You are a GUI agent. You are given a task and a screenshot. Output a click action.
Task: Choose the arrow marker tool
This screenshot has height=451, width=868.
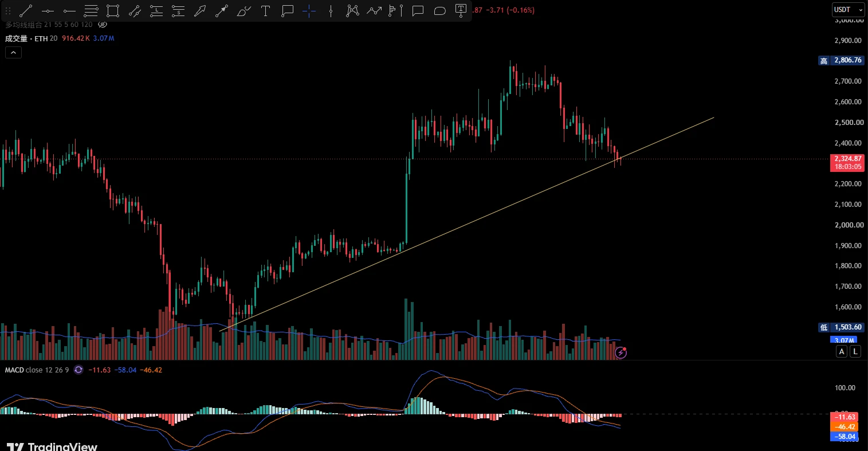tap(200, 10)
